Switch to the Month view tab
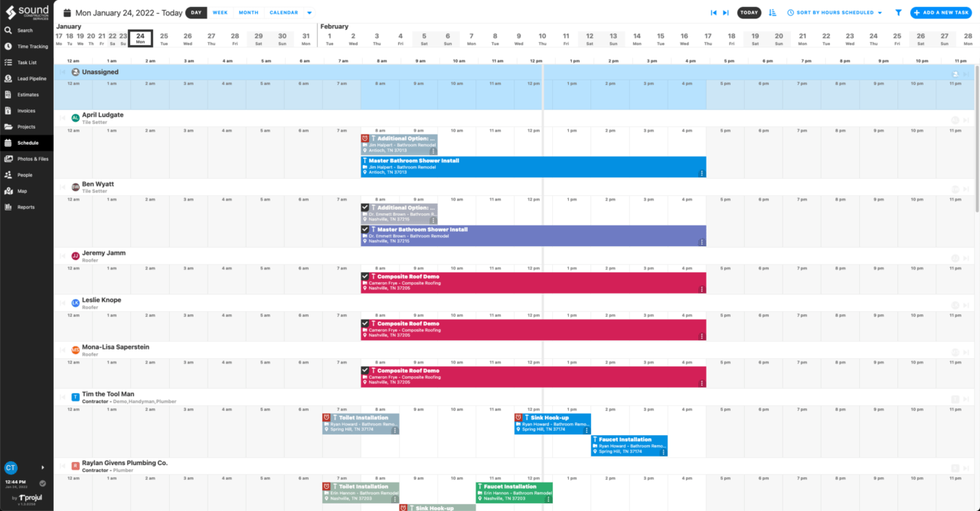 pyautogui.click(x=248, y=12)
